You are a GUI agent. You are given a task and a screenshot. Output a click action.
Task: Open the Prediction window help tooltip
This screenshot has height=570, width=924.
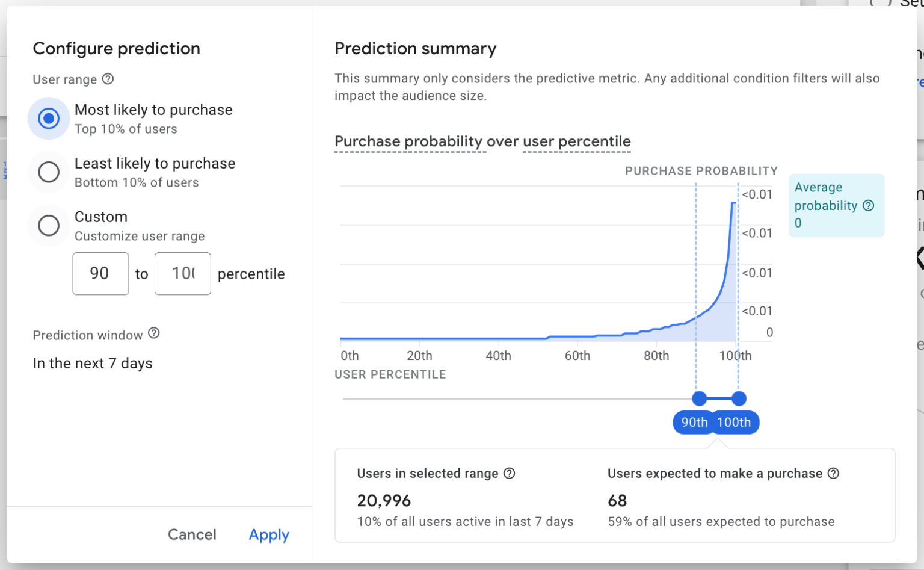click(155, 335)
